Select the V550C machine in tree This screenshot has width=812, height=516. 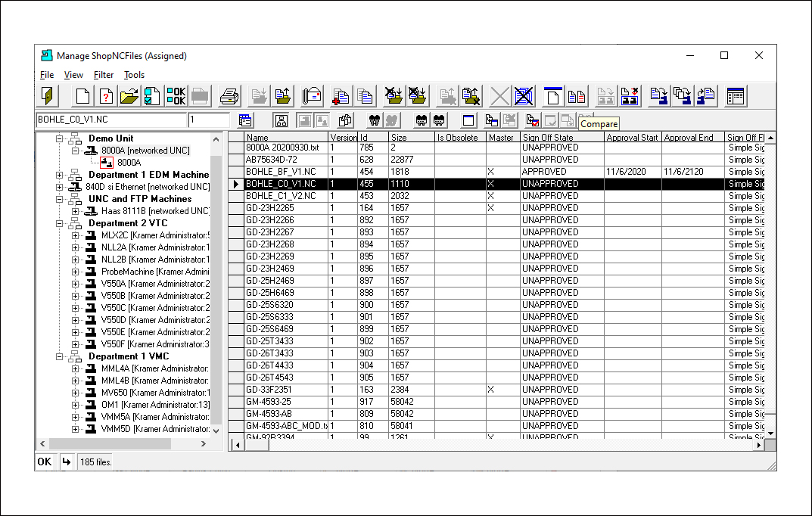[x=155, y=308]
